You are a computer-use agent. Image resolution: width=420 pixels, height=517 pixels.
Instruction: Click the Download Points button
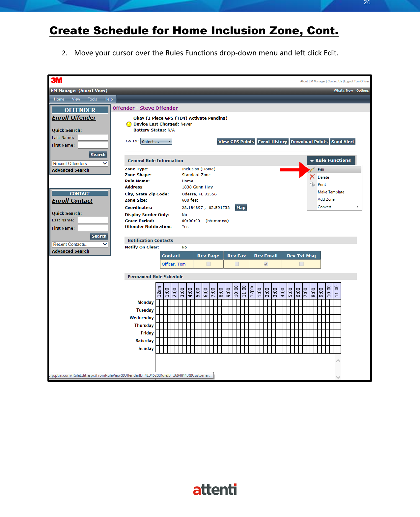coord(309,142)
